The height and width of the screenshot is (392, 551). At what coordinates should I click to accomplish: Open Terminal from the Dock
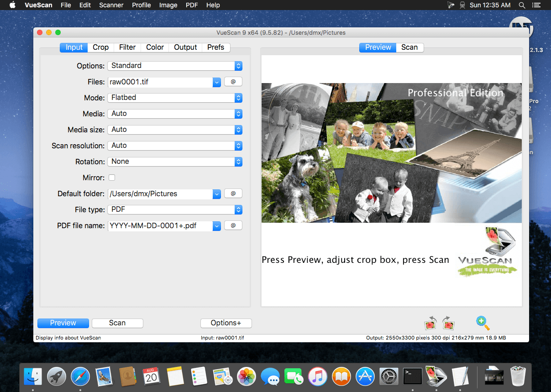click(x=412, y=376)
